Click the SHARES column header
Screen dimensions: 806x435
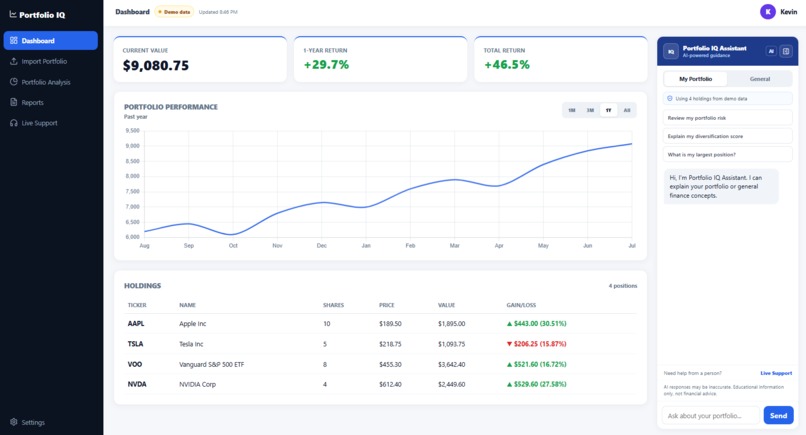click(x=333, y=305)
